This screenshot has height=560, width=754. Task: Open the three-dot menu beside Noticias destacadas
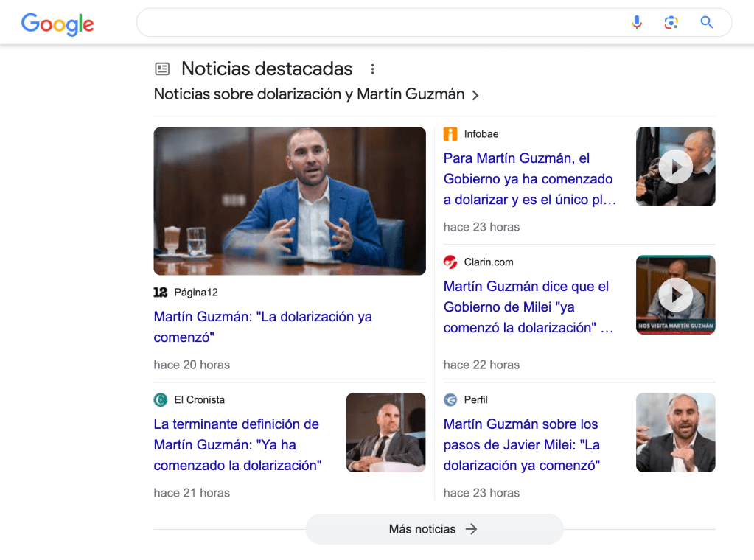(372, 69)
